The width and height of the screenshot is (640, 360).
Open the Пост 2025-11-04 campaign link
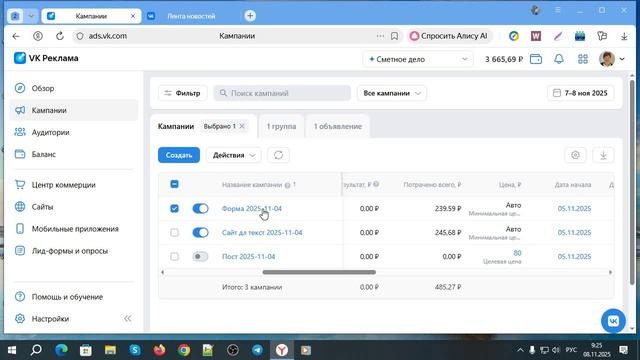(x=249, y=256)
